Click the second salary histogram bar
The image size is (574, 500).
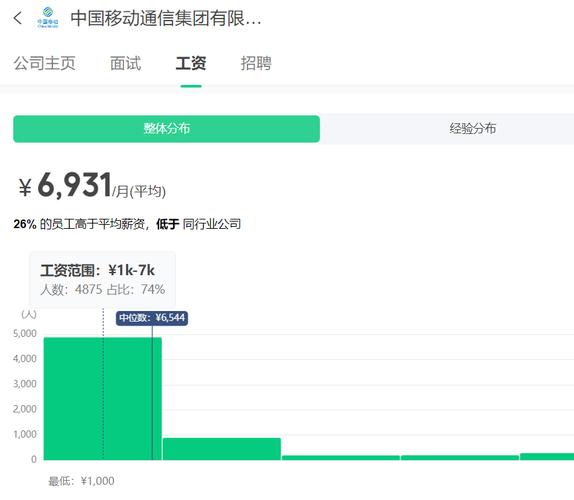[222, 449]
